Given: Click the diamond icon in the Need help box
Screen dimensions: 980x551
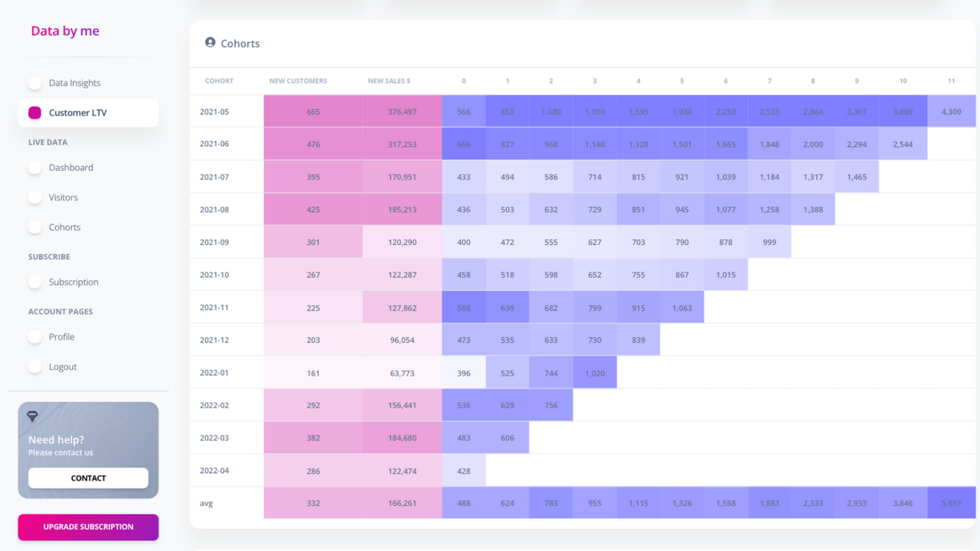Looking at the screenshot, I should click(x=34, y=417).
